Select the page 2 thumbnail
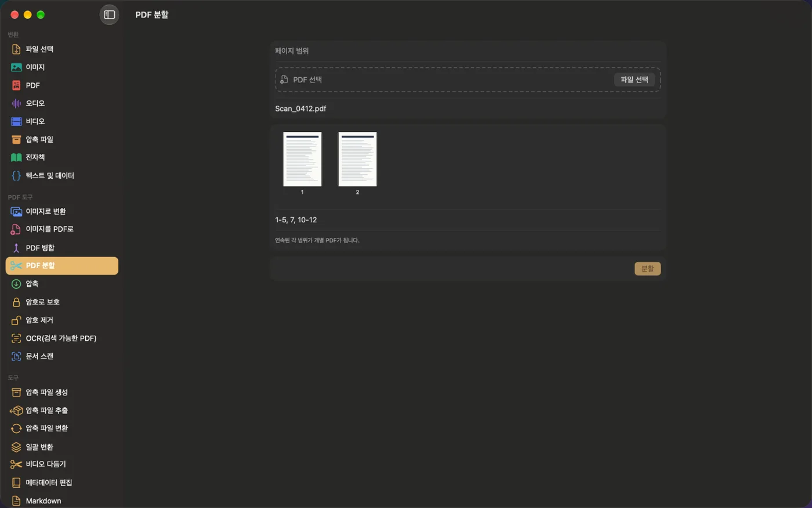The height and width of the screenshot is (508, 812). (357, 159)
